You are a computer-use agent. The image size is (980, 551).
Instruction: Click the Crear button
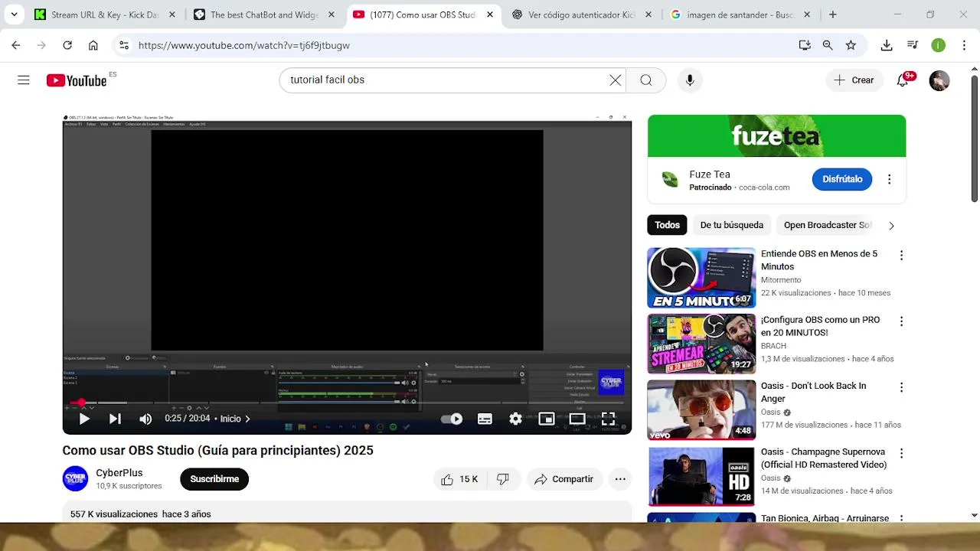(854, 80)
